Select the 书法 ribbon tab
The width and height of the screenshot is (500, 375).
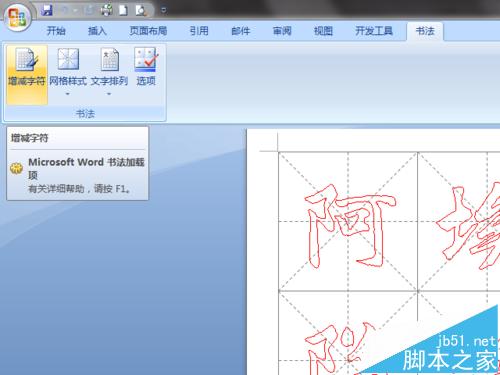pyautogui.click(x=425, y=31)
